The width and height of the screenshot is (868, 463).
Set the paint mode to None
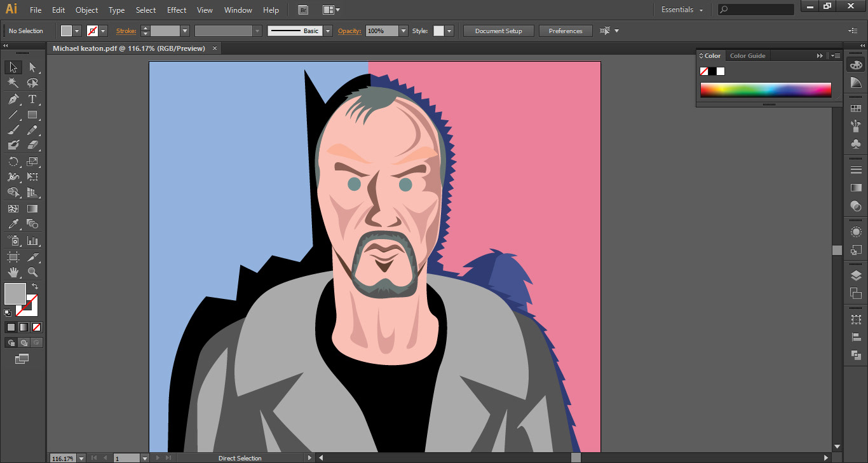[x=36, y=327]
